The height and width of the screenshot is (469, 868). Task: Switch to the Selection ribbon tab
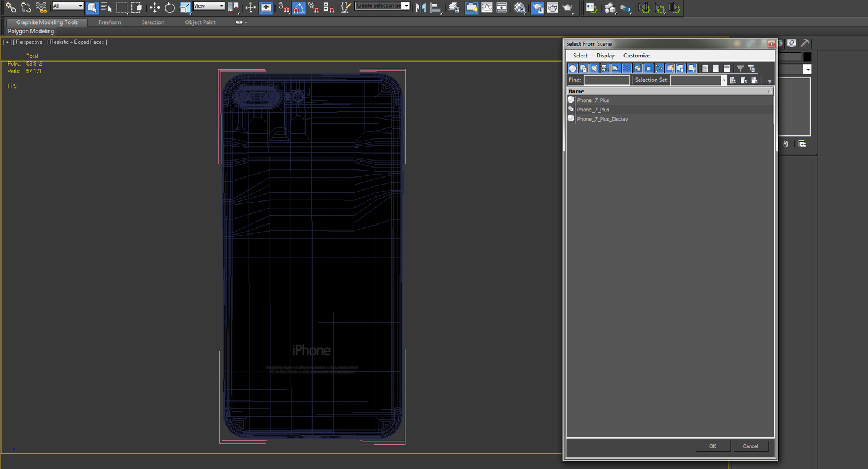coord(153,22)
